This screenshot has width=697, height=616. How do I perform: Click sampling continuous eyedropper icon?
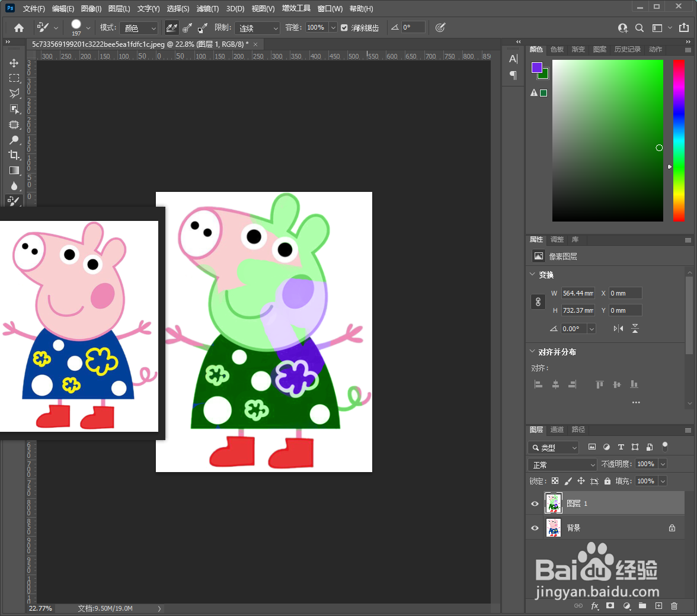point(172,28)
